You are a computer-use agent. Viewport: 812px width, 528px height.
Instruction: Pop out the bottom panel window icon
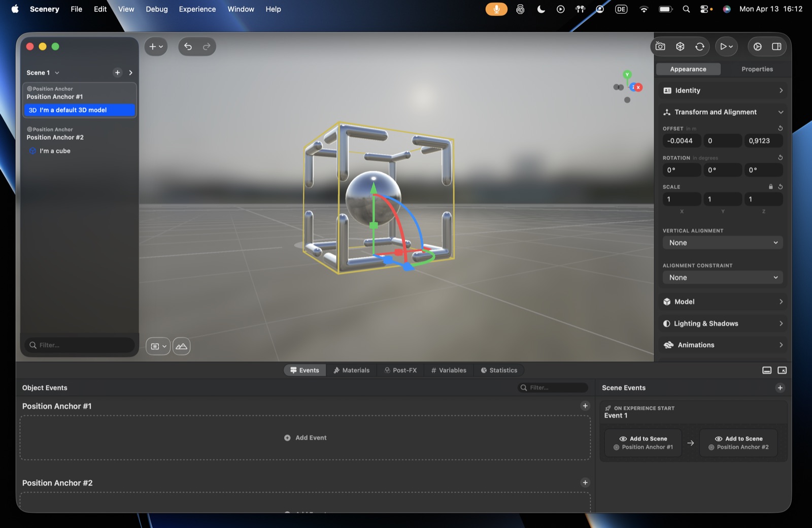click(782, 370)
